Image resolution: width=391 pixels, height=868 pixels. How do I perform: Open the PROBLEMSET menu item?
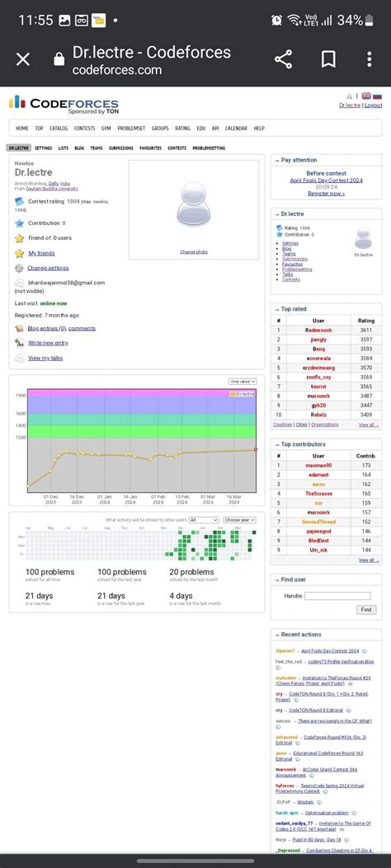tap(131, 129)
